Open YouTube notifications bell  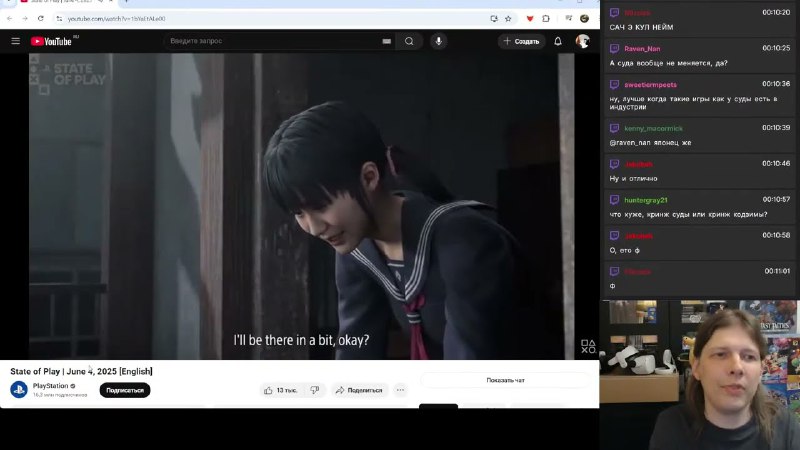[x=558, y=41]
